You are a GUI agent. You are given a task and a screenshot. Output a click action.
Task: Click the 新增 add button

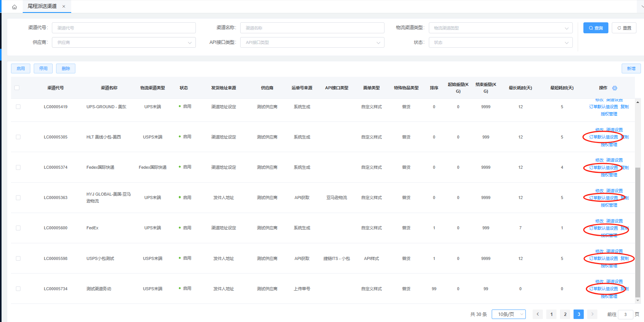(631, 68)
